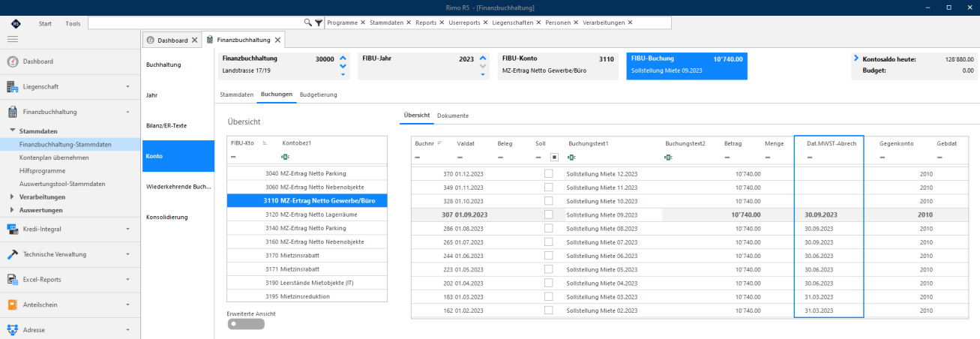Check Soll box for Sollstellung Miete 08.2023

[x=549, y=227]
